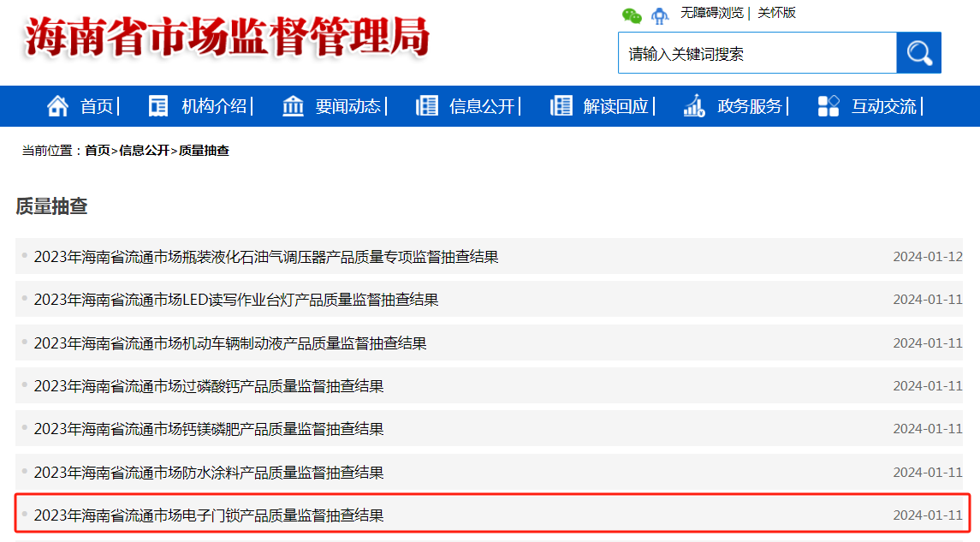Click the icon beside 互动交流
Image resolution: width=980 pixels, height=542 pixels.
(x=829, y=106)
